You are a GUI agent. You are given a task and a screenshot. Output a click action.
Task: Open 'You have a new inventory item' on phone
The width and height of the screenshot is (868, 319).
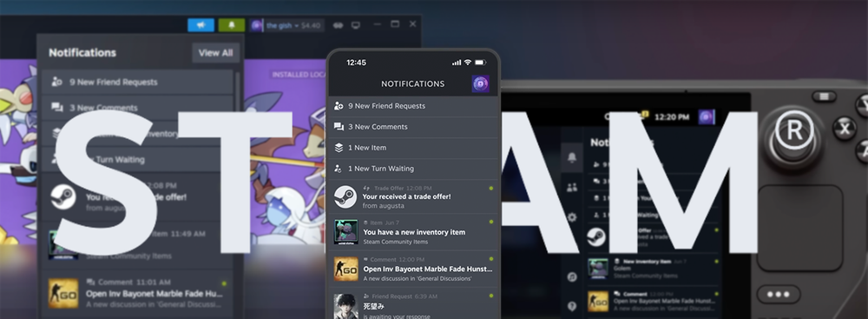click(413, 232)
